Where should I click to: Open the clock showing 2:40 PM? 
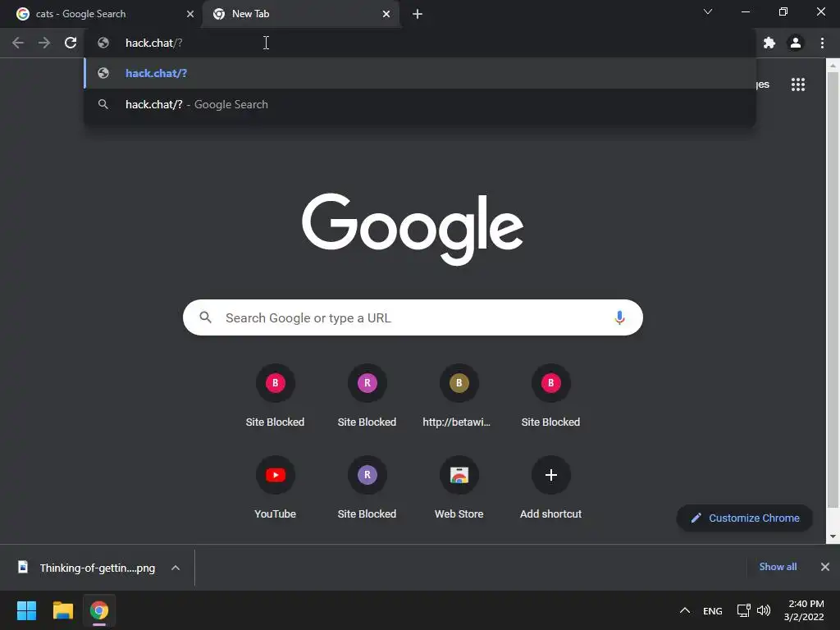[x=804, y=610]
